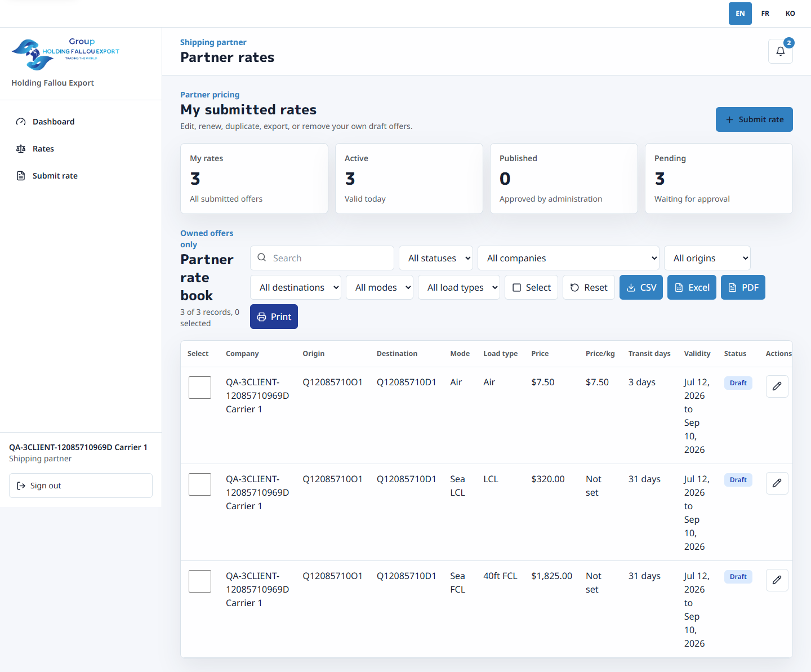The width and height of the screenshot is (811, 672).
Task: Click the blue Submit rate button
Action: (x=754, y=119)
